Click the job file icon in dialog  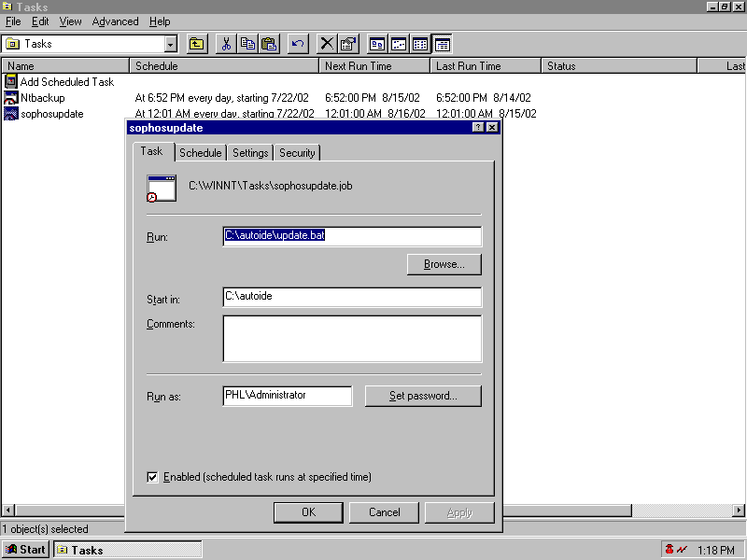click(x=161, y=189)
